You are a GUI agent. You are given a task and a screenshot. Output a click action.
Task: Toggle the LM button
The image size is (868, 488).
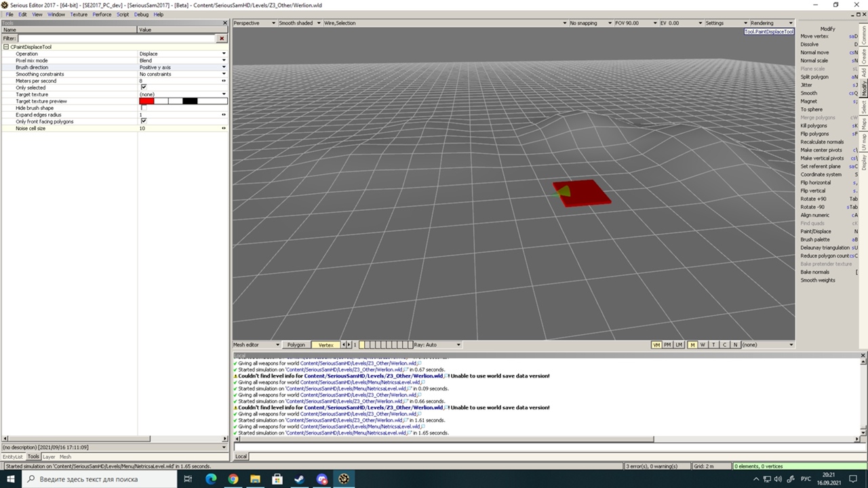point(679,345)
